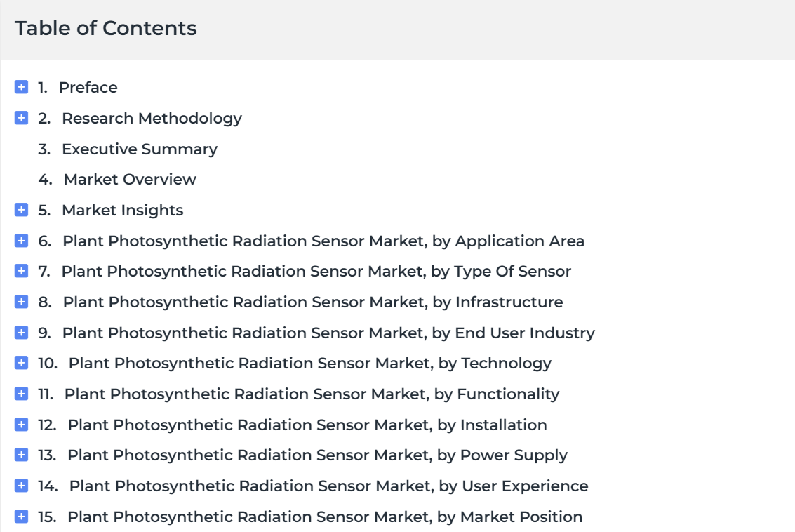The image size is (795, 532).
Task: Open the Executive Summary entry
Action: click(140, 149)
